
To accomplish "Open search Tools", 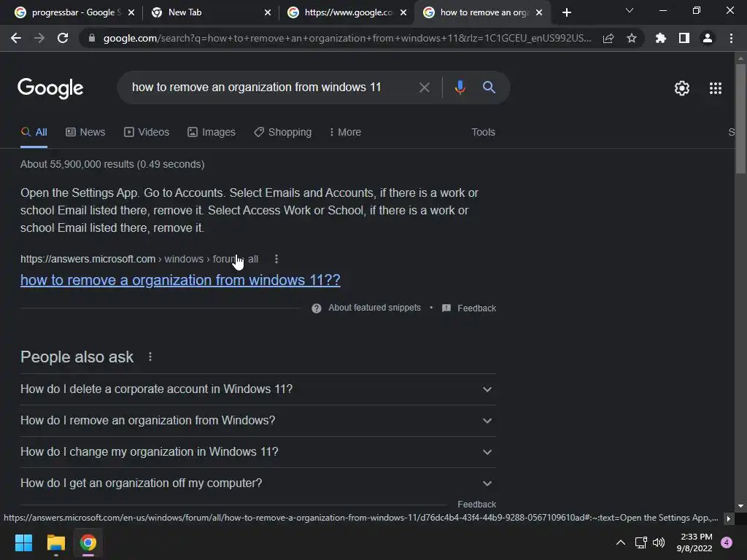I will [x=483, y=132].
